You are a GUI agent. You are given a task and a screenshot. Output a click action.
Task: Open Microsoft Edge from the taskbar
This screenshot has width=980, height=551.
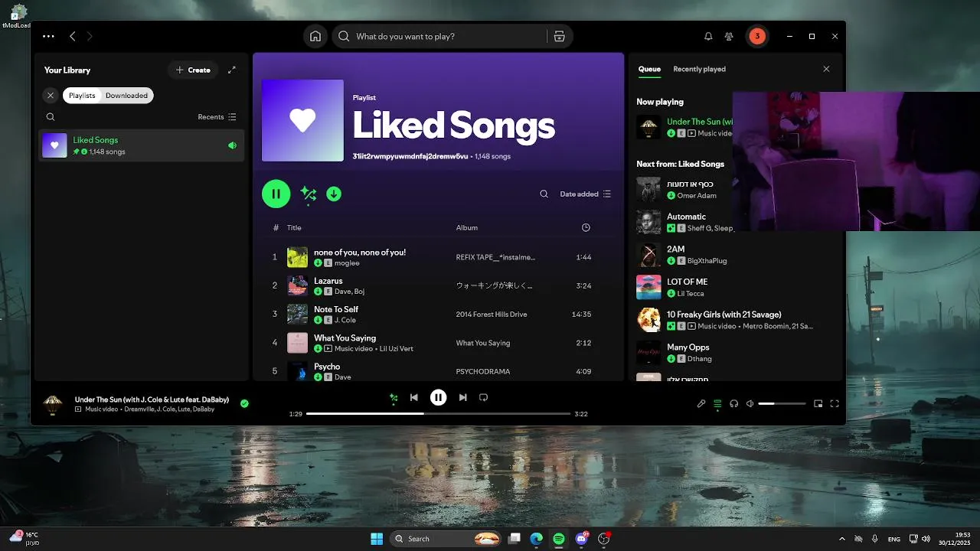coord(537,539)
